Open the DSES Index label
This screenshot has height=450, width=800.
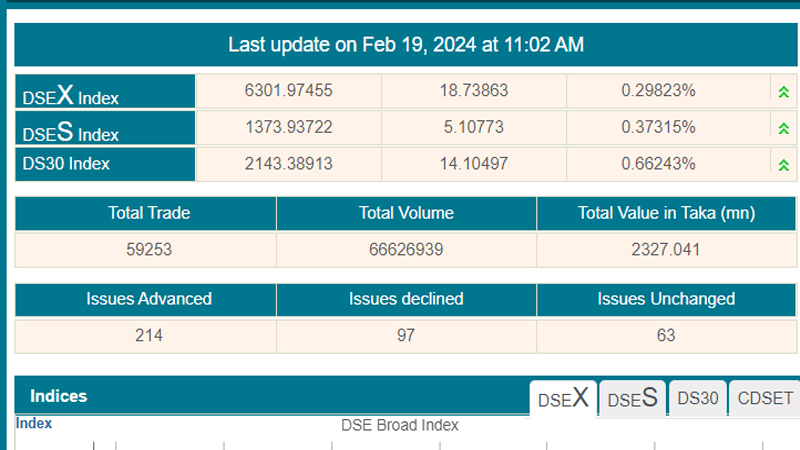71,131
